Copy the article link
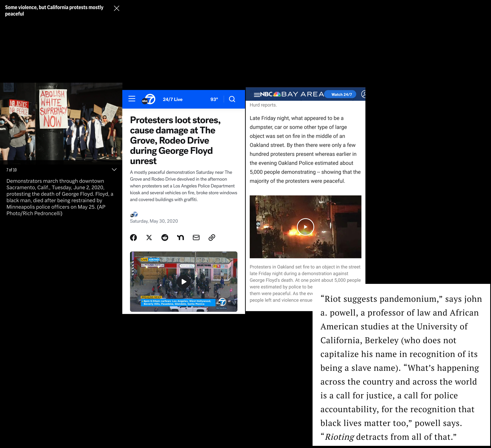Viewport: 491px width, 448px height. point(212,238)
